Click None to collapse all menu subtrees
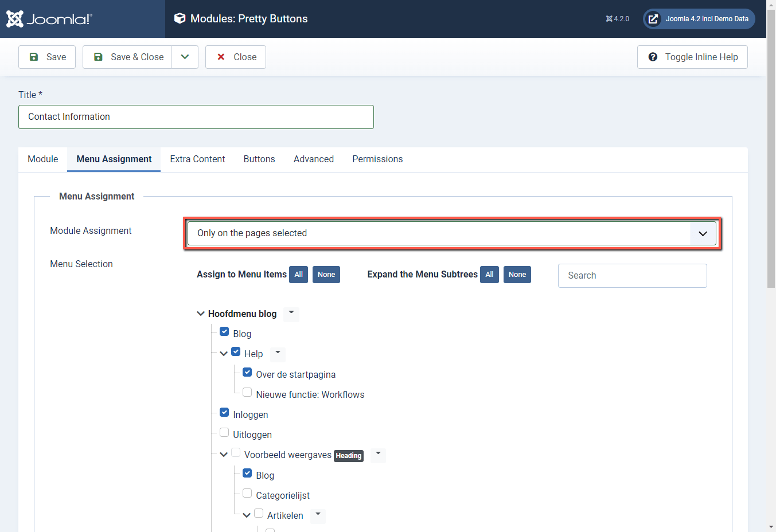Screen dimensions: 776x532 click(517, 274)
